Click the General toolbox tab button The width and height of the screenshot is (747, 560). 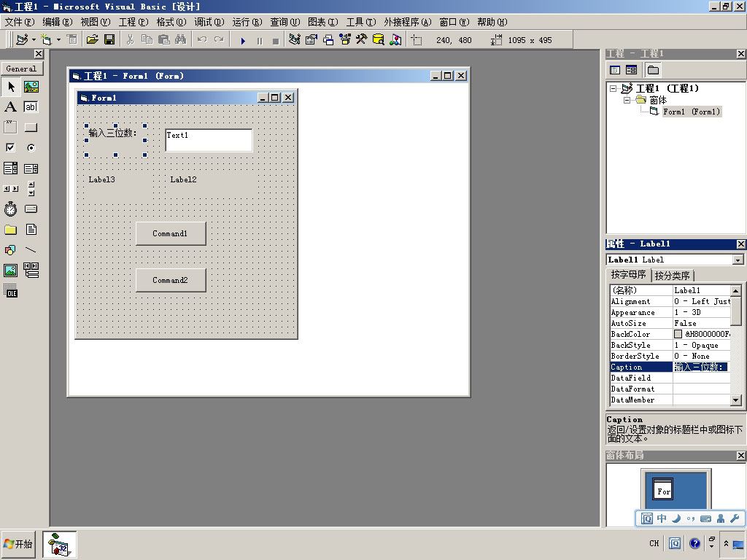[x=22, y=69]
